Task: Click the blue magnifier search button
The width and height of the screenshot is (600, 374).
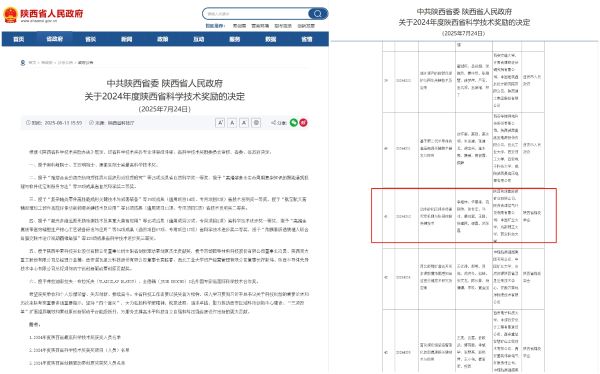Action: coord(318,14)
